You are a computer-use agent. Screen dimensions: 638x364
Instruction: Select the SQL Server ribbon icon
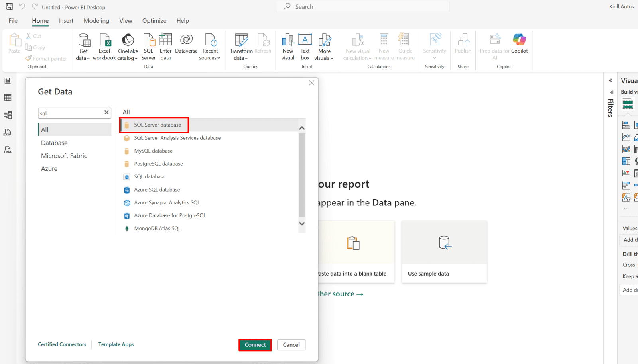click(148, 41)
